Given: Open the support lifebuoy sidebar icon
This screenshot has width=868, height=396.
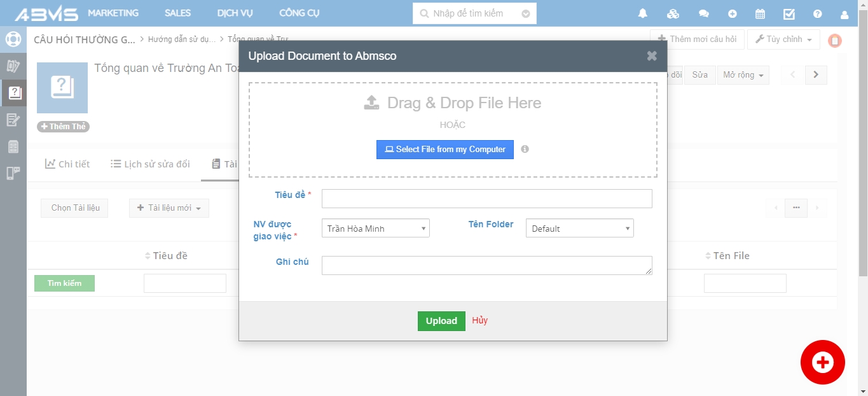Looking at the screenshot, I should (x=13, y=39).
